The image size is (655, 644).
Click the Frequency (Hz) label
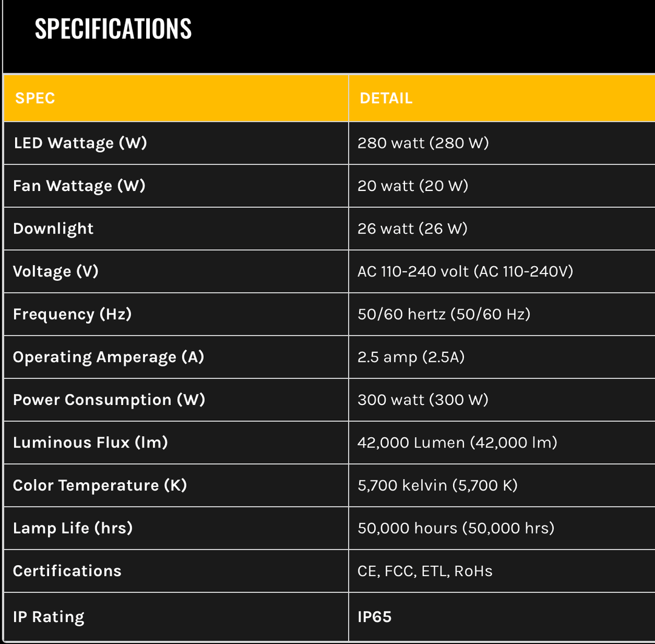point(72,314)
